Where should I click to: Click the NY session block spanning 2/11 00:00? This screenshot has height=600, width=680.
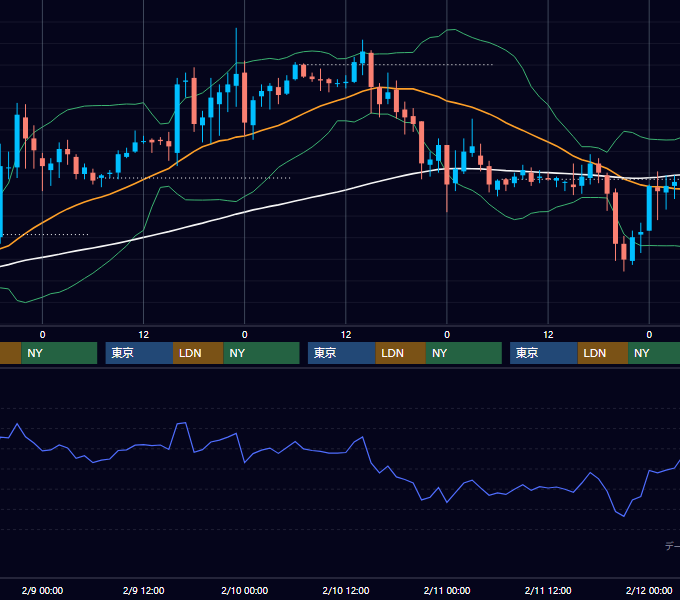[x=464, y=353]
